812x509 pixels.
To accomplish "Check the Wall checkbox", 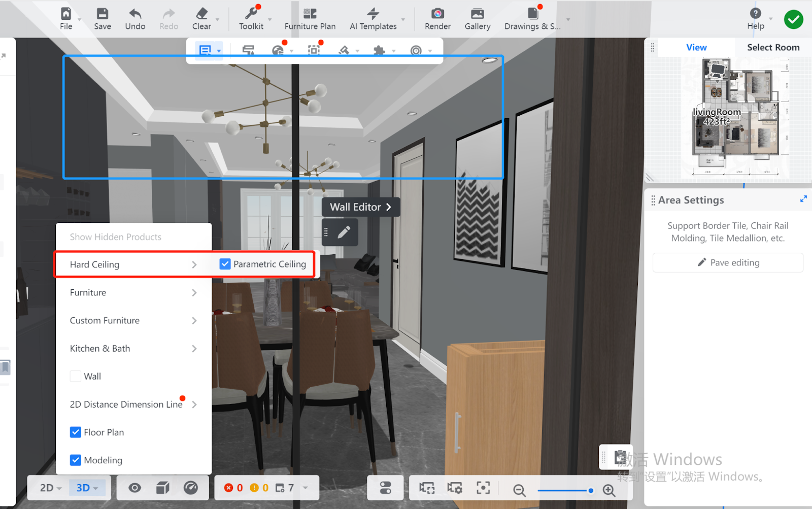I will [75, 376].
